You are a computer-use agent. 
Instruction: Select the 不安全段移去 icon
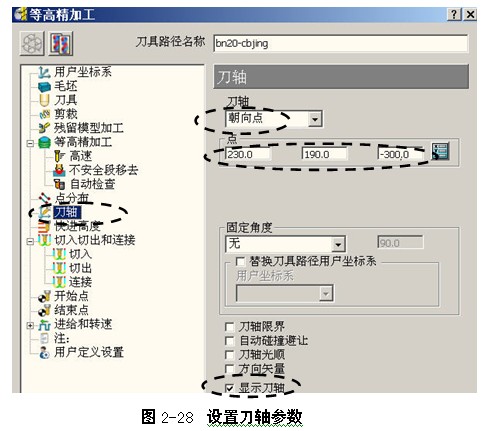pyautogui.click(x=59, y=170)
